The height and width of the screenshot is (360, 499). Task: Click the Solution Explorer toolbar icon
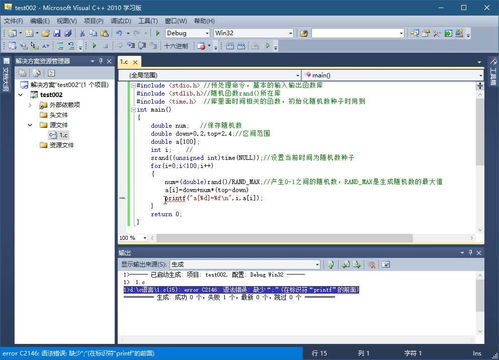click(x=414, y=33)
